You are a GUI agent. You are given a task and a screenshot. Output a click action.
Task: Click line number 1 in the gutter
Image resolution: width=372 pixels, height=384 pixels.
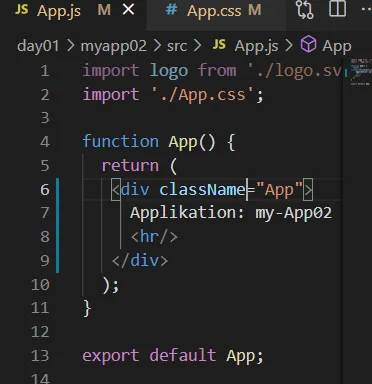pyautogui.click(x=45, y=71)
